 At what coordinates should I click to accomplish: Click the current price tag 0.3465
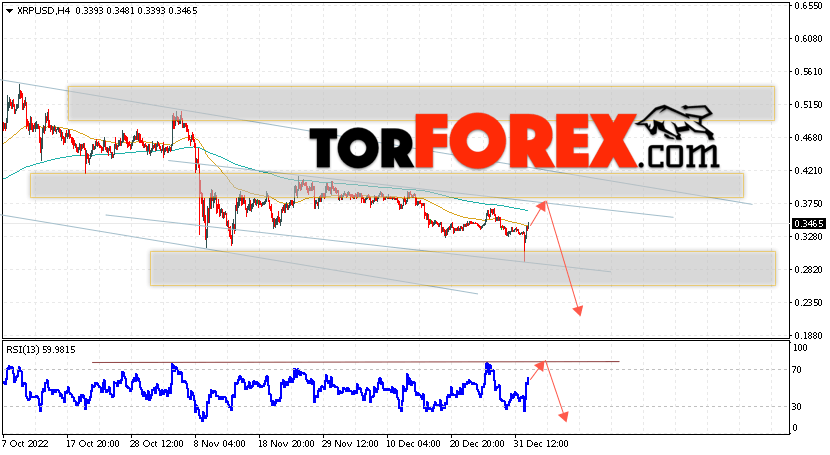(x=808, y=224)
